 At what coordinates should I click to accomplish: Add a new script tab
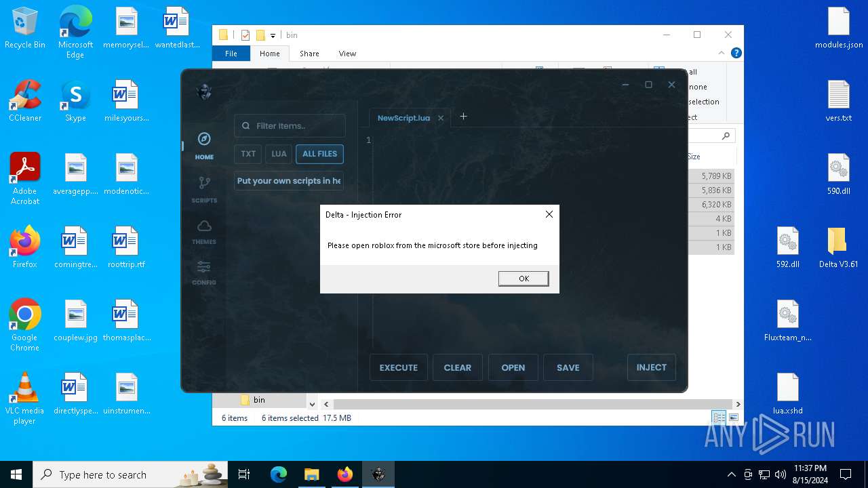463,117
